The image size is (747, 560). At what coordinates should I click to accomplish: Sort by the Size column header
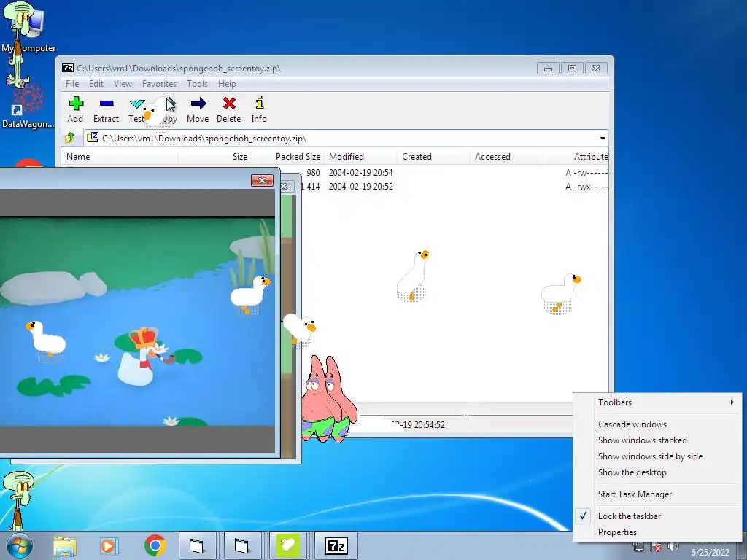coord(214,157)
